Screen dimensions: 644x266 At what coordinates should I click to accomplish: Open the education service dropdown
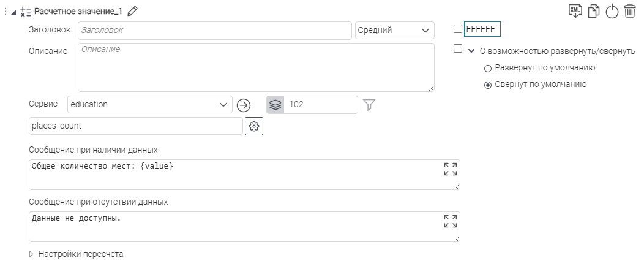click(149, 105)
